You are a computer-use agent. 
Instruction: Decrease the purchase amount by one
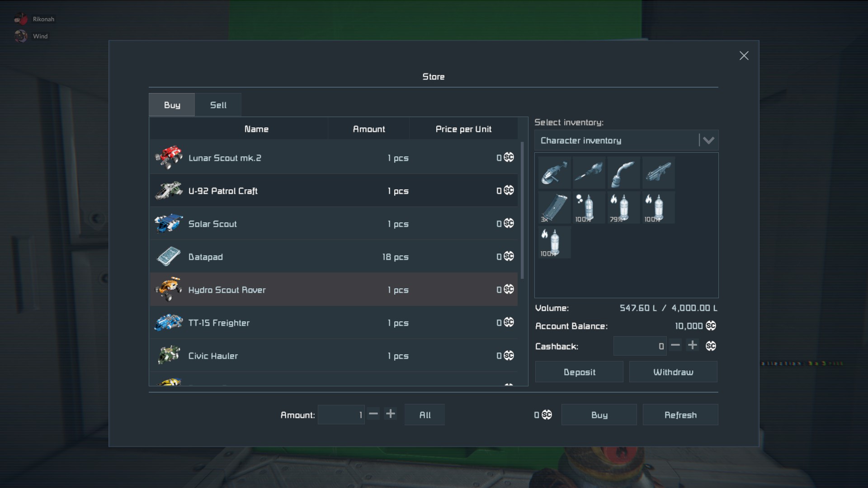[373, 414]
